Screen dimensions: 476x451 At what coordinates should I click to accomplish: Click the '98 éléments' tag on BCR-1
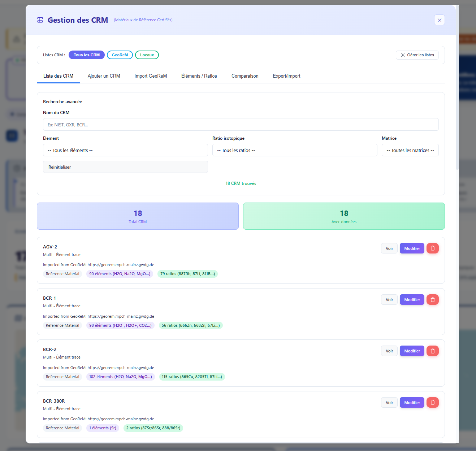[x=120, y=325]
